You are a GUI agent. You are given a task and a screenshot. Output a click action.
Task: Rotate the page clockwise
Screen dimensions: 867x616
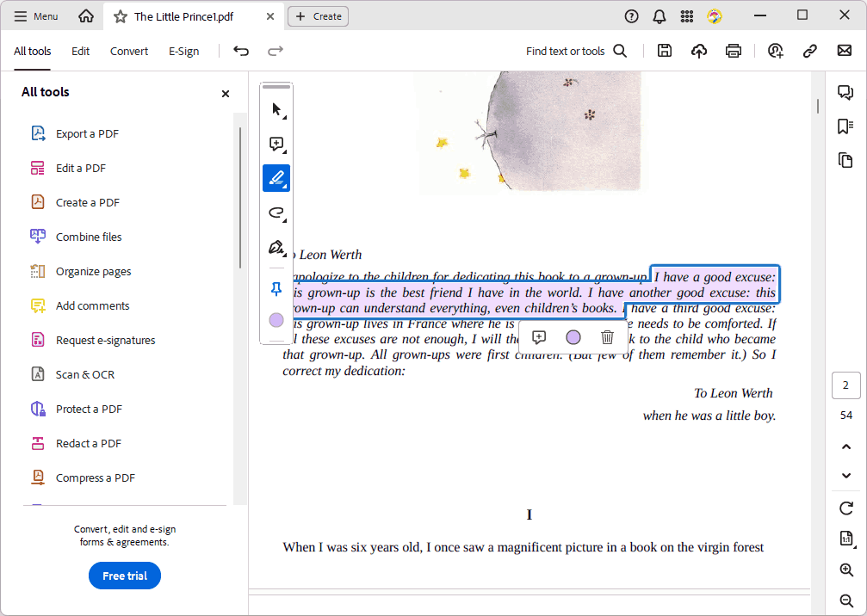coord(846,508)
